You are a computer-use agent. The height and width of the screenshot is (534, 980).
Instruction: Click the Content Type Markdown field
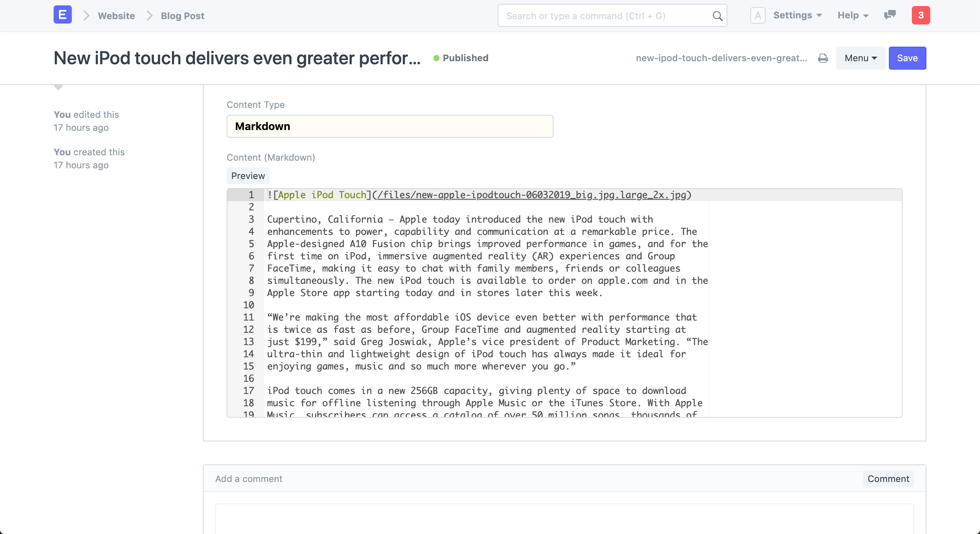(390, 126)
